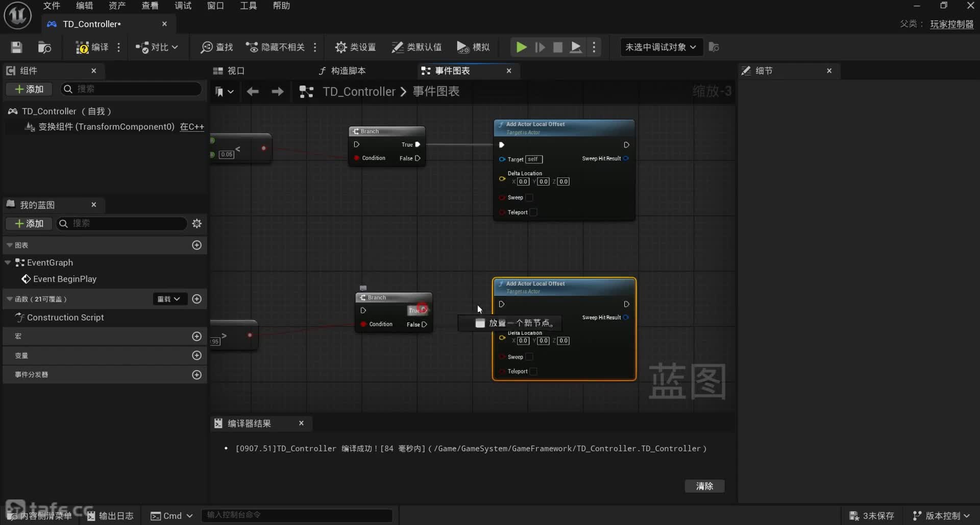Click the Browse to asset icon

(x=44, y=47)
